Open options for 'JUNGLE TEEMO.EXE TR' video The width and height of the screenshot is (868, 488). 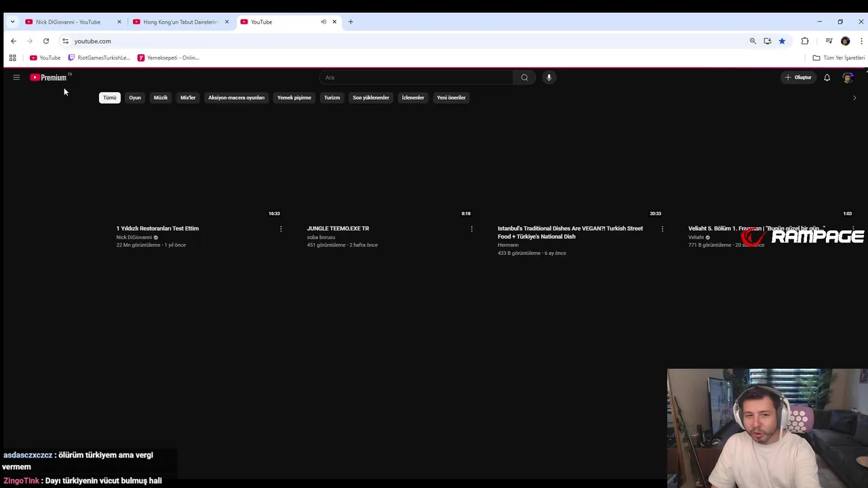click(x=471, y=229)
